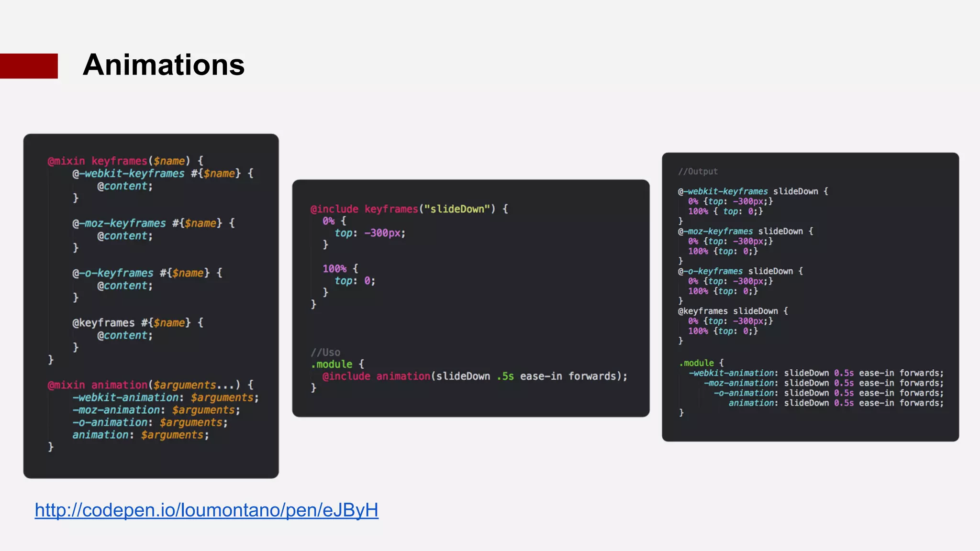Click the Output code screenshot

pyautogui.click(x=810, y=297)
